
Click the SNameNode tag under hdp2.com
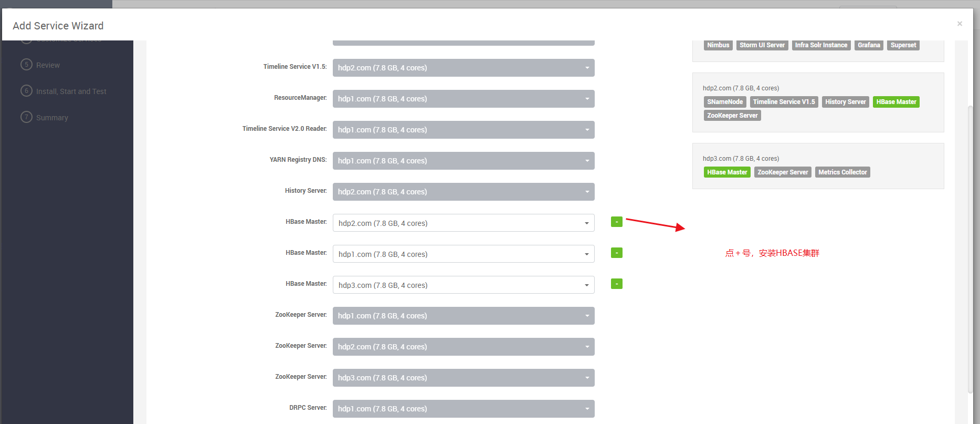[x=725, y=102]
